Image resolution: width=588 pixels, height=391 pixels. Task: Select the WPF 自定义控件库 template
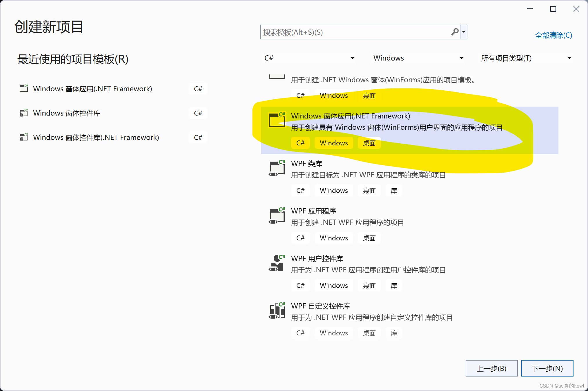click(x=320, y=306)
